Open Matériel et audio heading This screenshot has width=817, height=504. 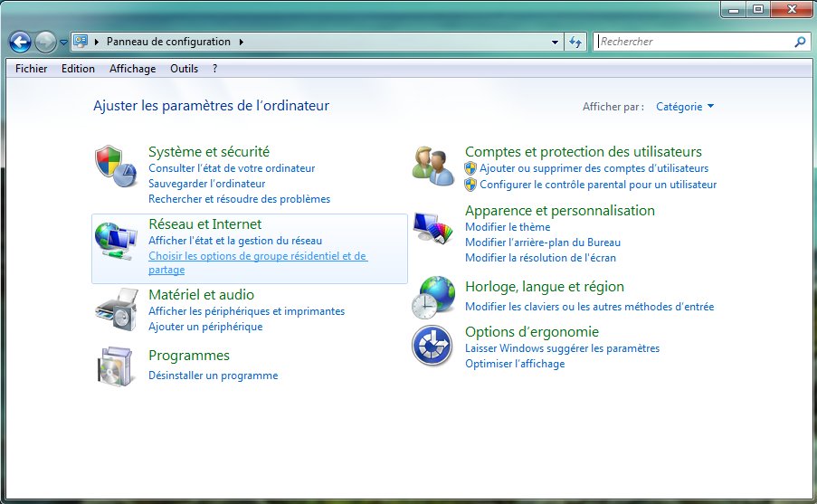[x=201, y=294]
